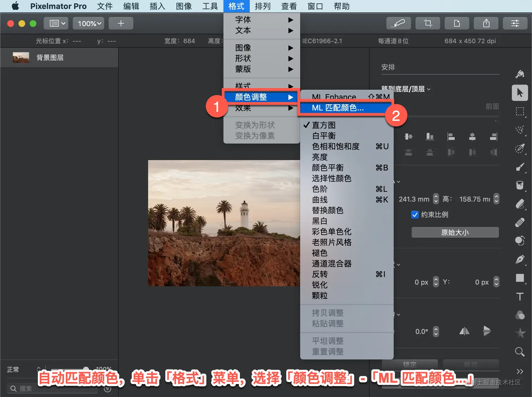Click the 原始大小 button
The image size is (532, 397).
pyautogui.click(x=455, y=232)
